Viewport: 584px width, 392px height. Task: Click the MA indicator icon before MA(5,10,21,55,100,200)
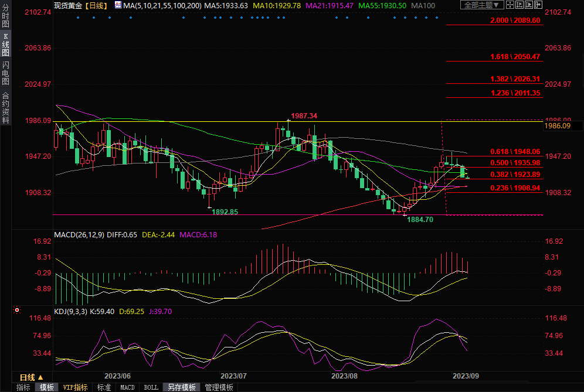(x=118, y=5)
